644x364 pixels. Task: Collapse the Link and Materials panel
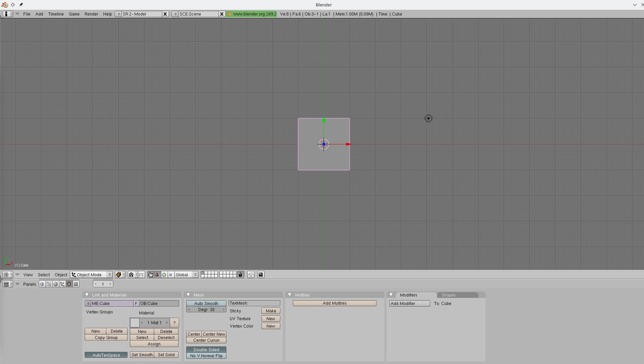[87, 295]
